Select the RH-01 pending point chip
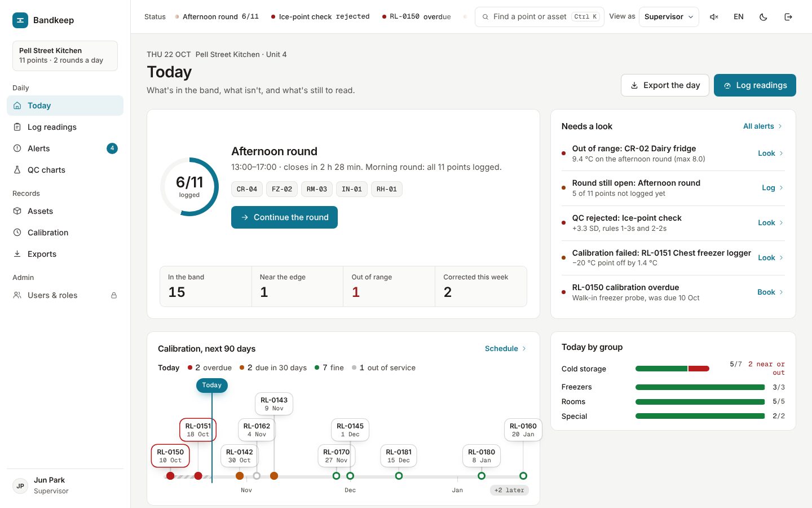 pos(387,189)
